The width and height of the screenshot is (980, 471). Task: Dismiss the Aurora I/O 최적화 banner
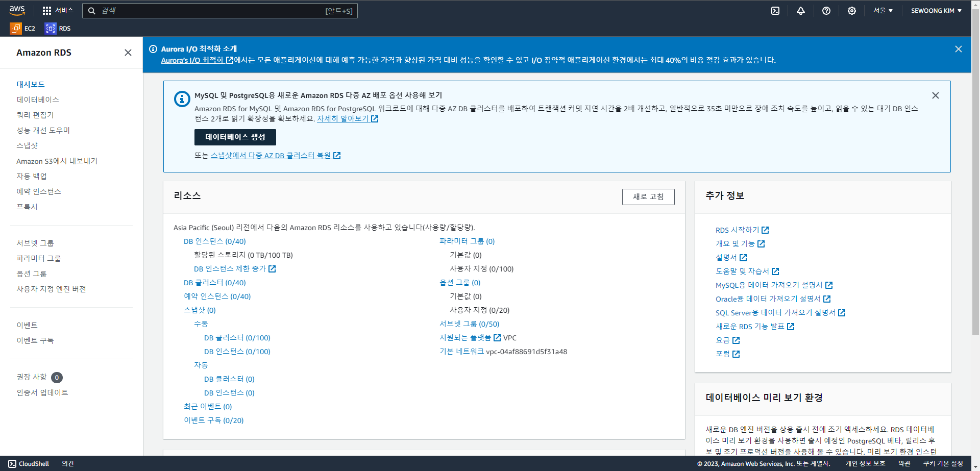(958, 49)
